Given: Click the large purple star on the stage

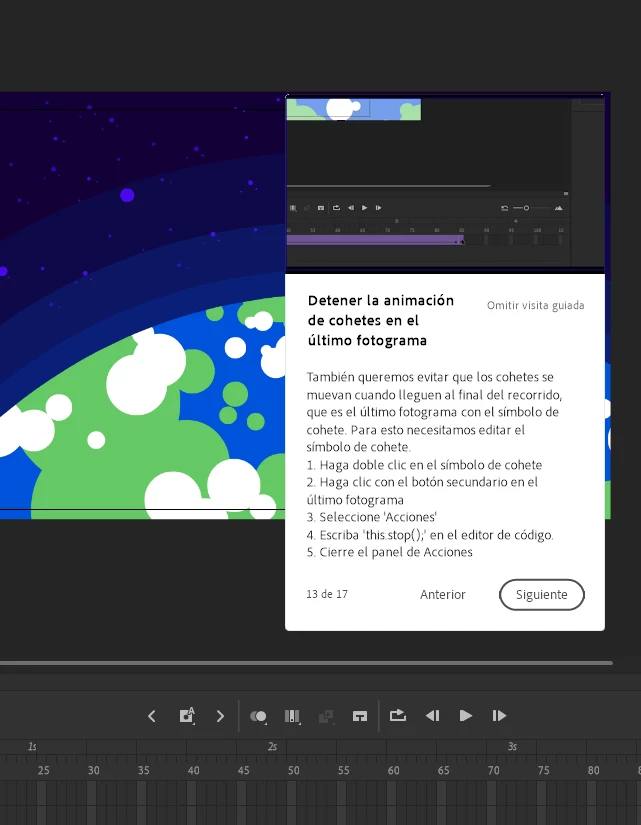Looking at the screenshot, I should [x=127, y=195].
